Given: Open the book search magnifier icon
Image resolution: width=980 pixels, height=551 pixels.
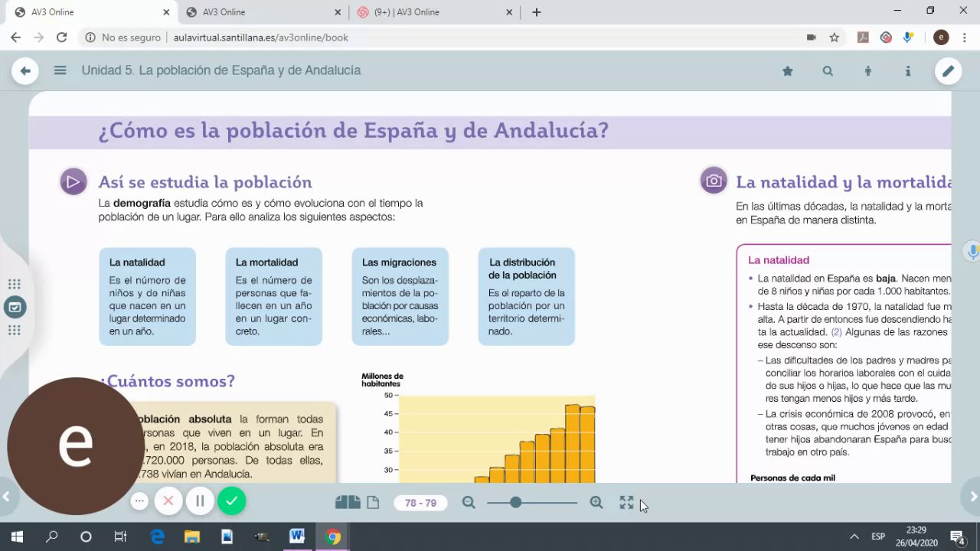Looking at the screenshot, I should point(828,71).
